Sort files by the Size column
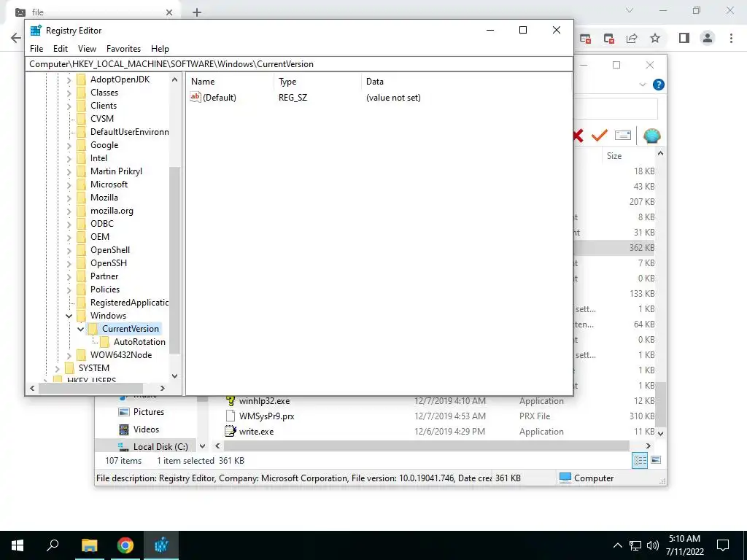The height and width of the screenshot is (560, 747). [614, 156]
